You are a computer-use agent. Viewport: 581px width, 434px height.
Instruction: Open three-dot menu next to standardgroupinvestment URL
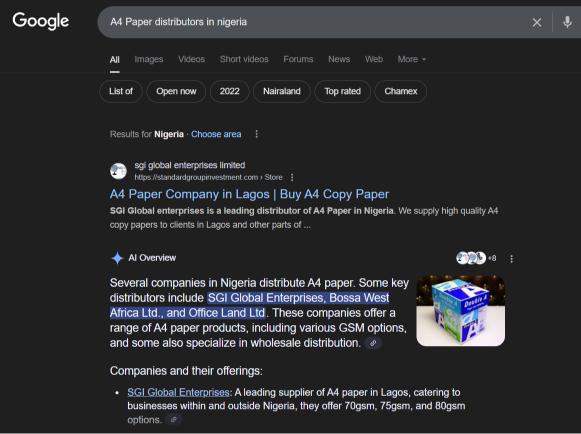pos(292,178)
